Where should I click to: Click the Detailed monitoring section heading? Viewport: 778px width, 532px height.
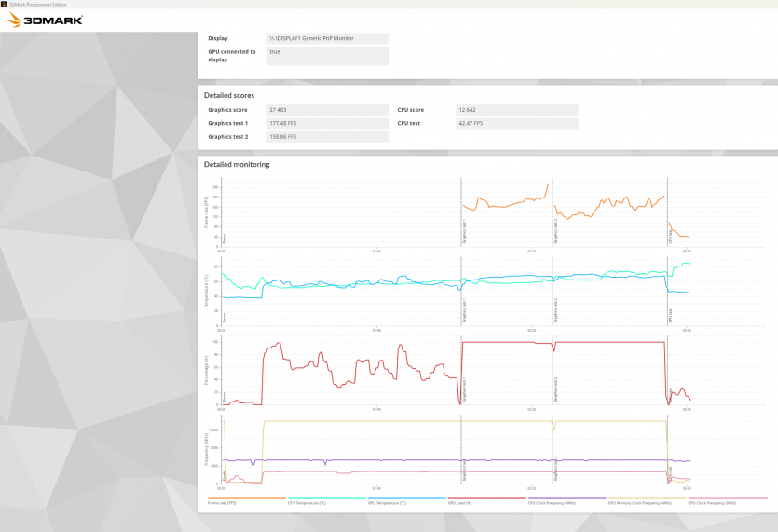237,165
